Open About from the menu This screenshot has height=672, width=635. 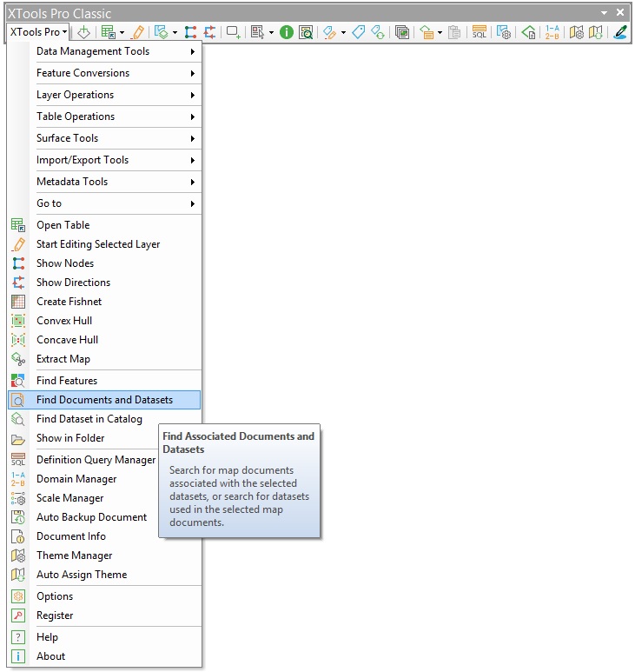coord(104,656)
